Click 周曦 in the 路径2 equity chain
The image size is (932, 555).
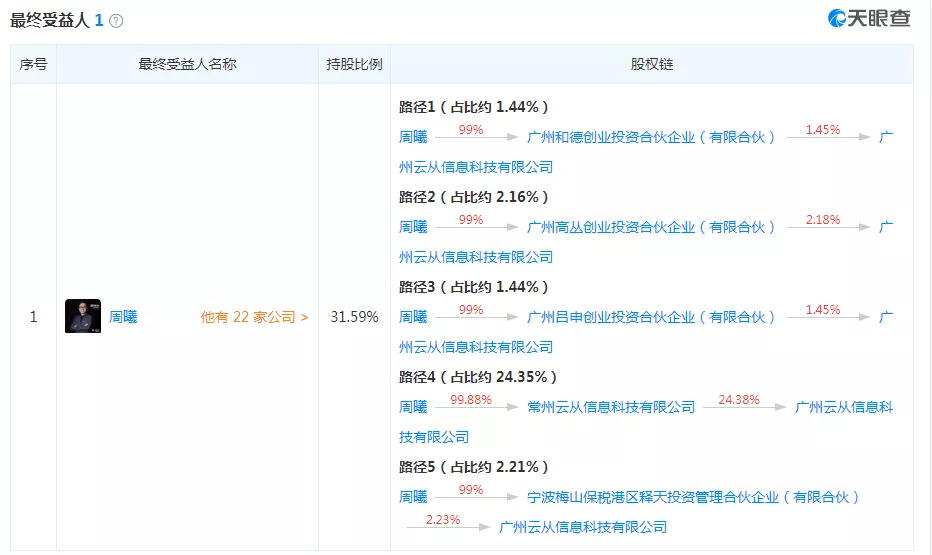pos(413,227)
